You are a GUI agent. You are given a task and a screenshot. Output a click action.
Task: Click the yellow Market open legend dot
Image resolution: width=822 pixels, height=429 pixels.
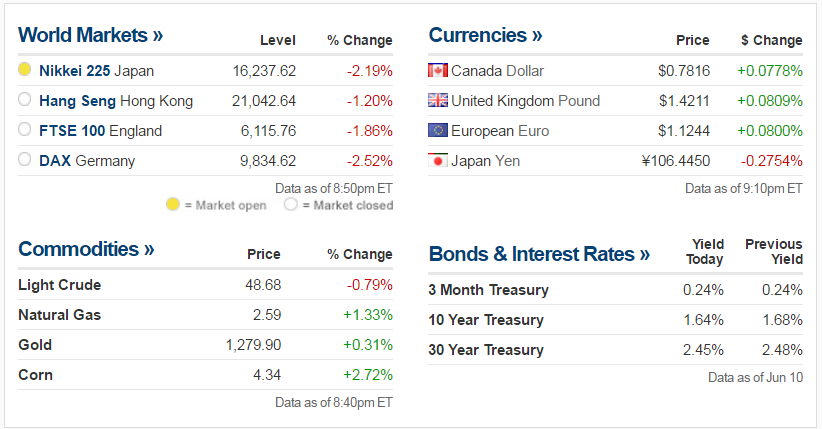point(172,205)
